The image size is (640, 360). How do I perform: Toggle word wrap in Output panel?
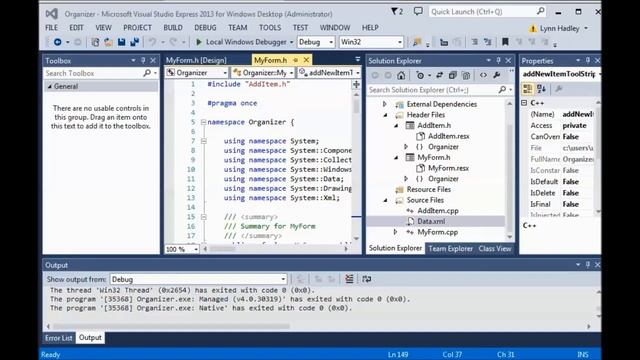click(367, 279)
